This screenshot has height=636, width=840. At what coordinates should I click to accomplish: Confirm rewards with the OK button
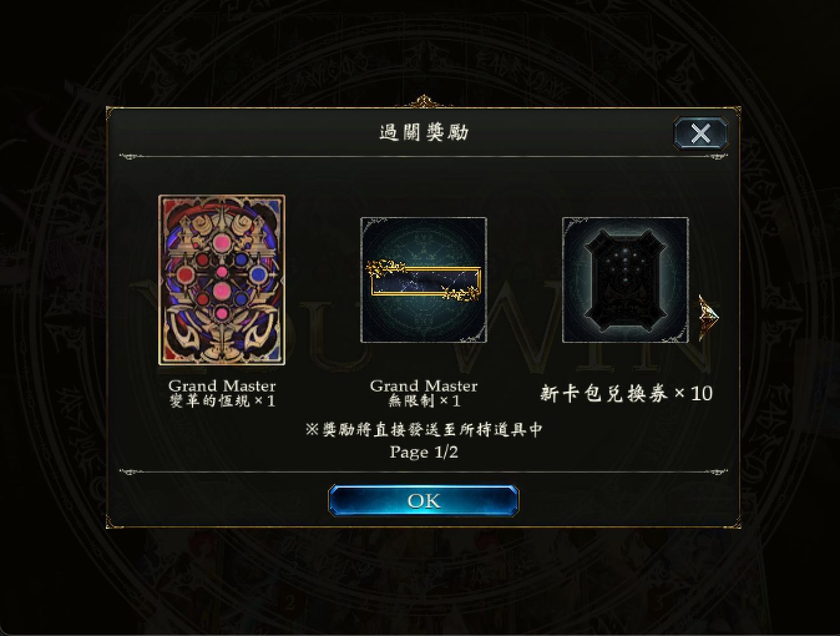pos(424,501)
